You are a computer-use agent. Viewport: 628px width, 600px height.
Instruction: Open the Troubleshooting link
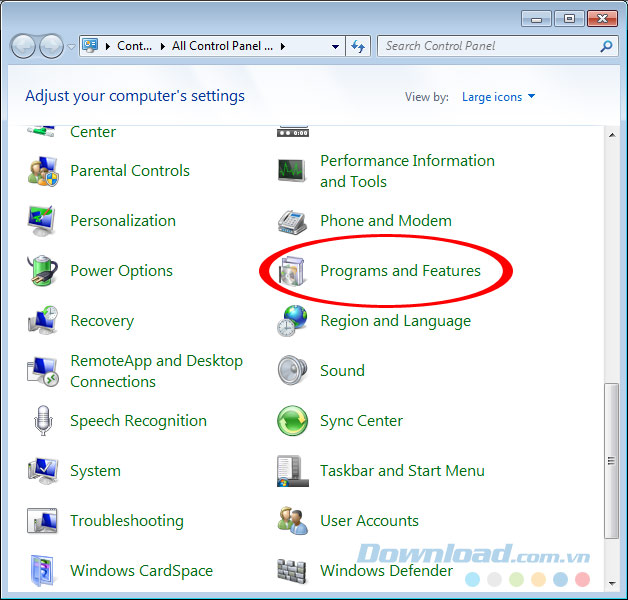pyautogui.click(x=127, y=521)
